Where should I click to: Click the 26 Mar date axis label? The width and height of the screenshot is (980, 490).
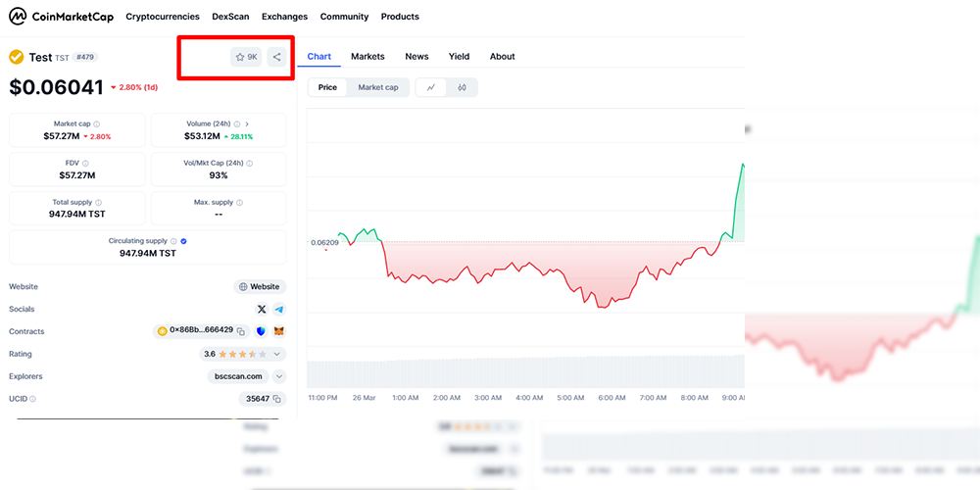364,398
